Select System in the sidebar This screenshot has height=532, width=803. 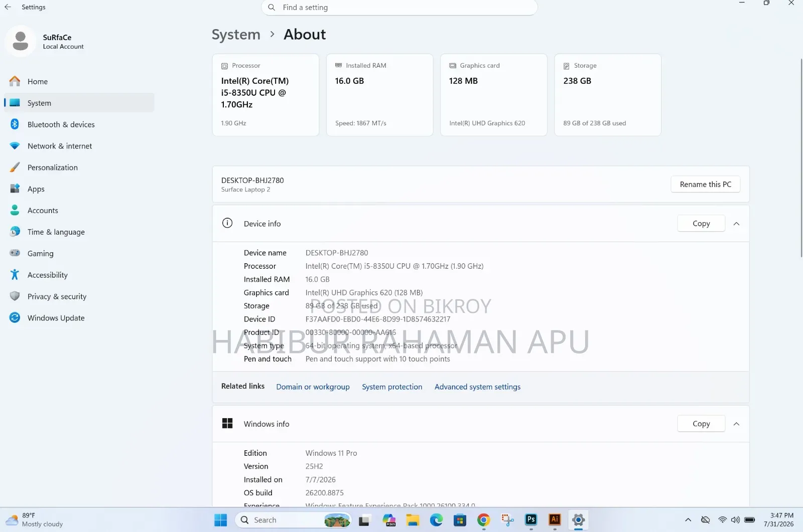79,103
